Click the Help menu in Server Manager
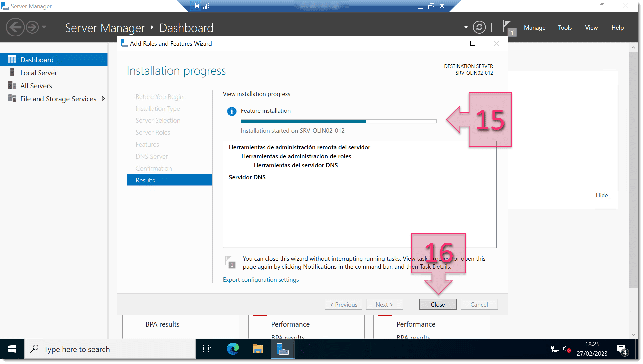Image resolution: width=643 pixels, height=364 pixels. [x=618, y=27]
